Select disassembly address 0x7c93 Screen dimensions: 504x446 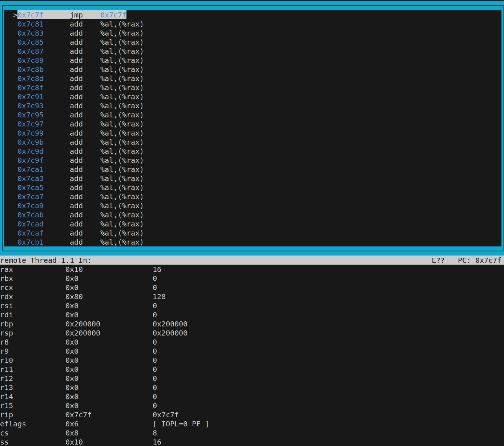31,106
